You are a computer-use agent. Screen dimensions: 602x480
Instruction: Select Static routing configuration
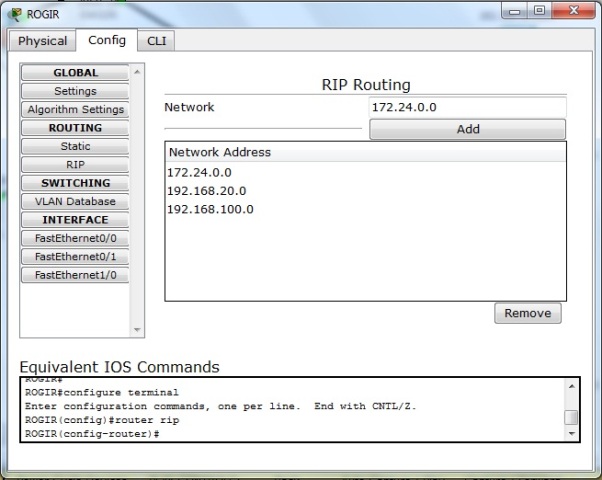(x=75, y=146)
